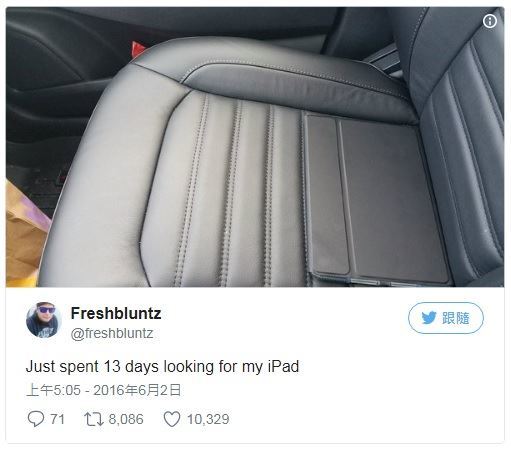511x449 pixels.
Task: Click the tweet text about the iPad
Action: pyautogui.click(x=162, y=367)
